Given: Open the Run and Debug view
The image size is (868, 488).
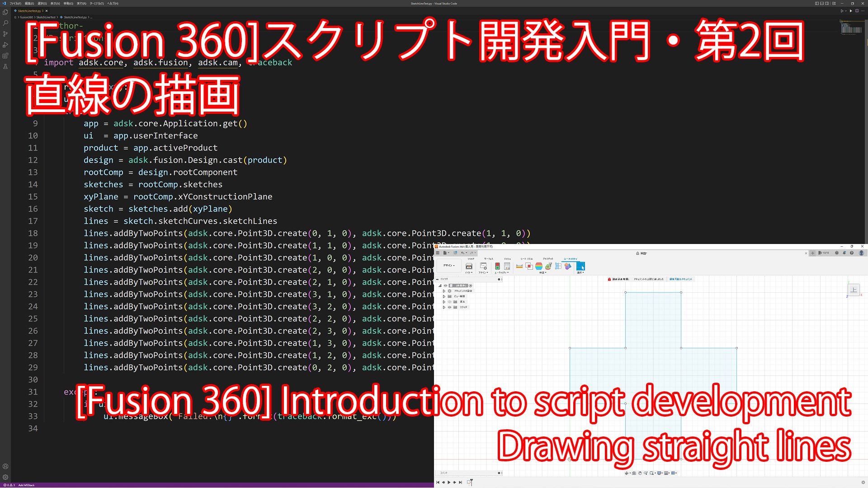Looking at the screenshot, I should pos(5,45).
